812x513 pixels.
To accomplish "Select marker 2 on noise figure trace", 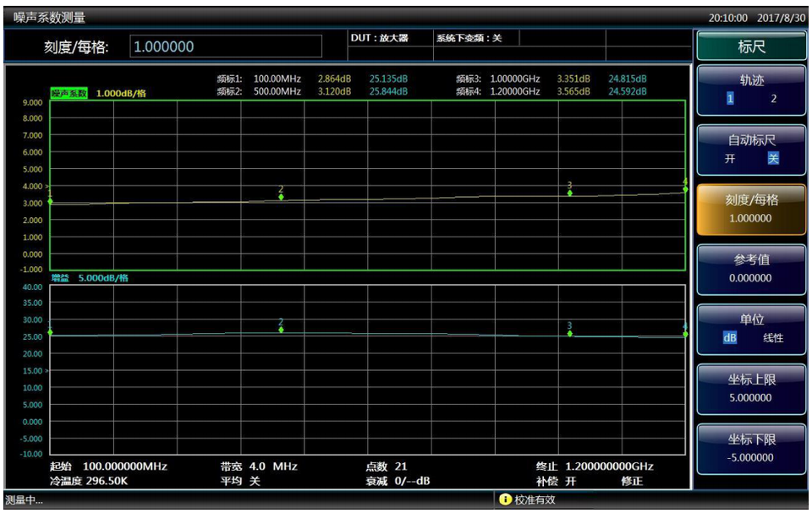I will click(281, 197).
